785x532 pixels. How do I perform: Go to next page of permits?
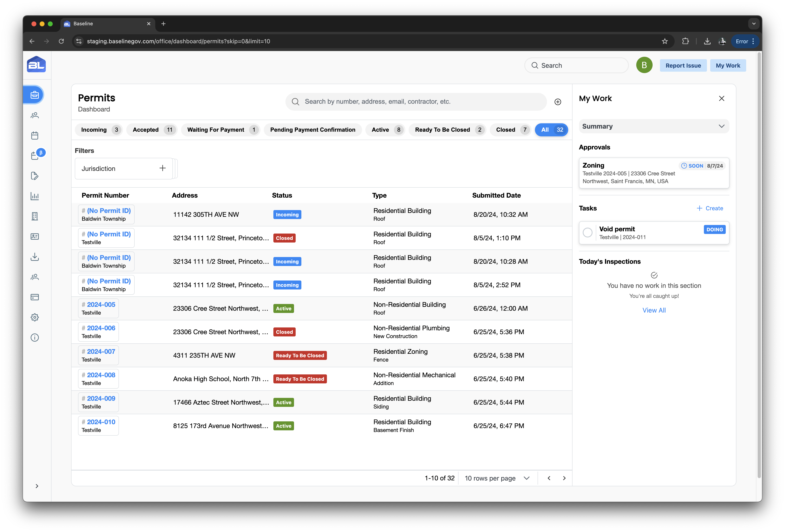coord(564,478)
